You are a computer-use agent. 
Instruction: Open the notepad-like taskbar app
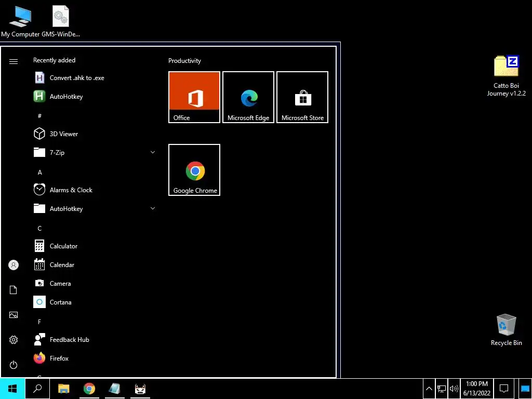(x=115, y=389)
